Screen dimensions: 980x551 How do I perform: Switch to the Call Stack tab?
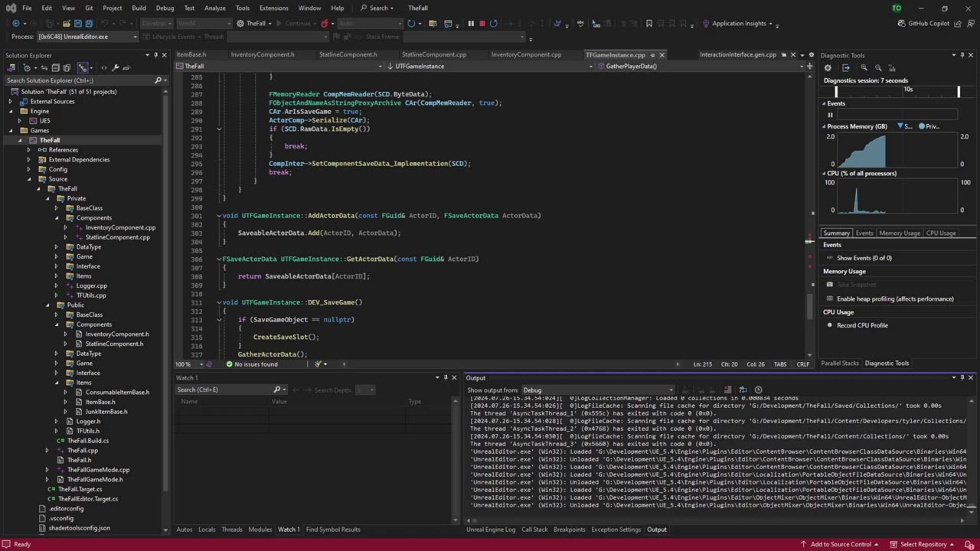[534, 530]
